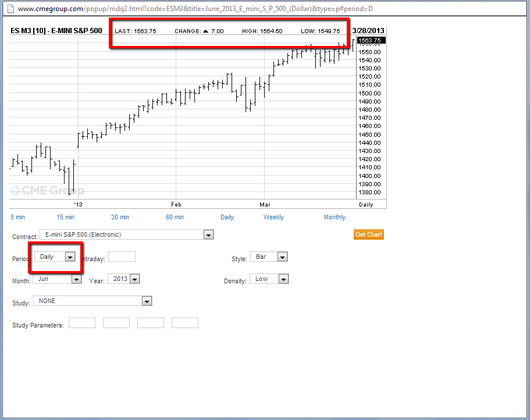Click the third Study Parameters field
Image resolution: width=530 pixels, height=420 pixels.
151,323
